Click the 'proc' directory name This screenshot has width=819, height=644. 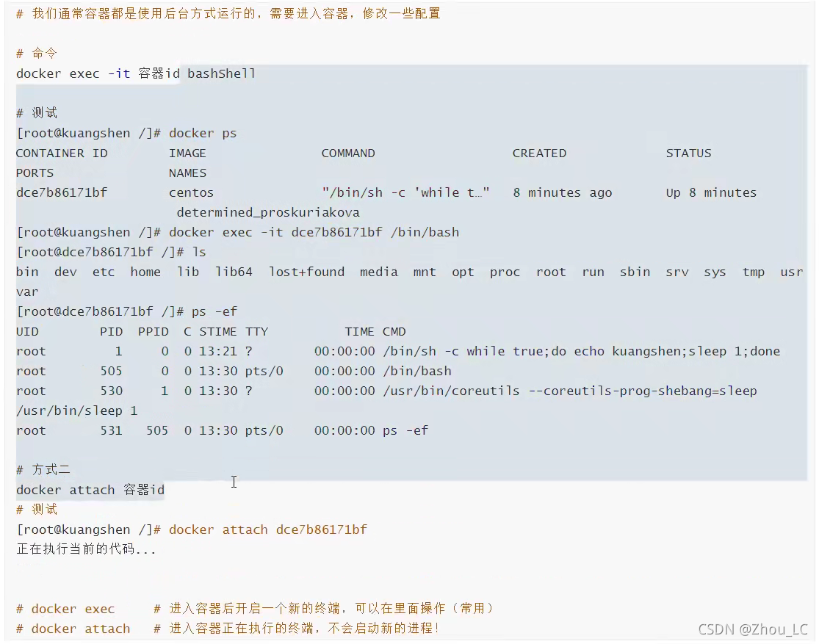coord(505,272)
